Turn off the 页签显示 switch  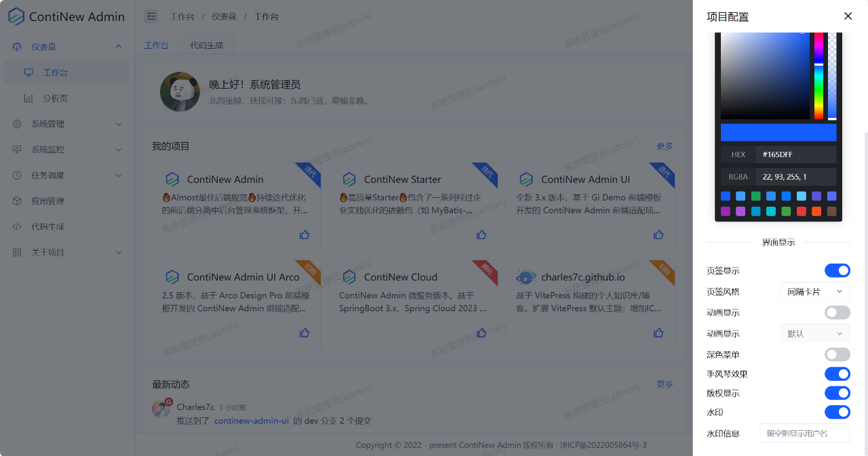pos(837,271)
